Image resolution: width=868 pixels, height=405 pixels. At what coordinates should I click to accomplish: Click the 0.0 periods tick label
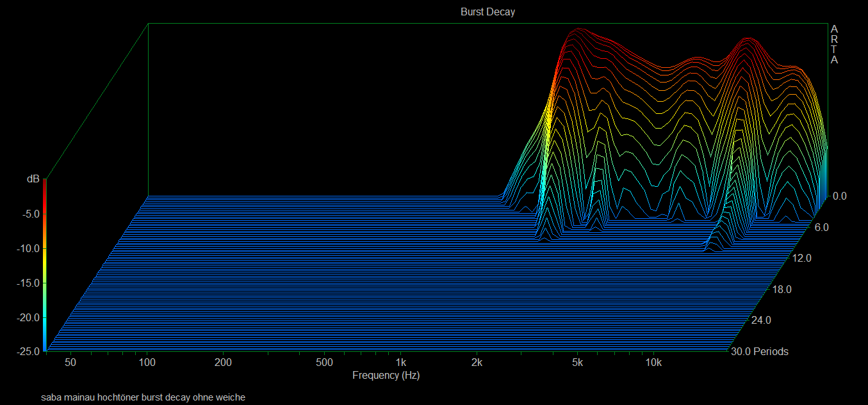839,196
